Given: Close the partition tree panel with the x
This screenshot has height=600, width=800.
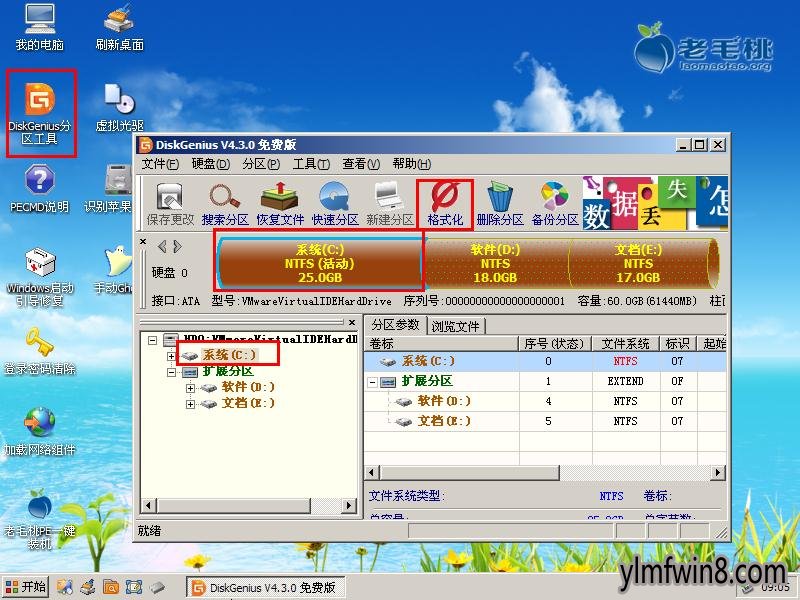Looking at the screenshot, I should [x=352, y=322].
